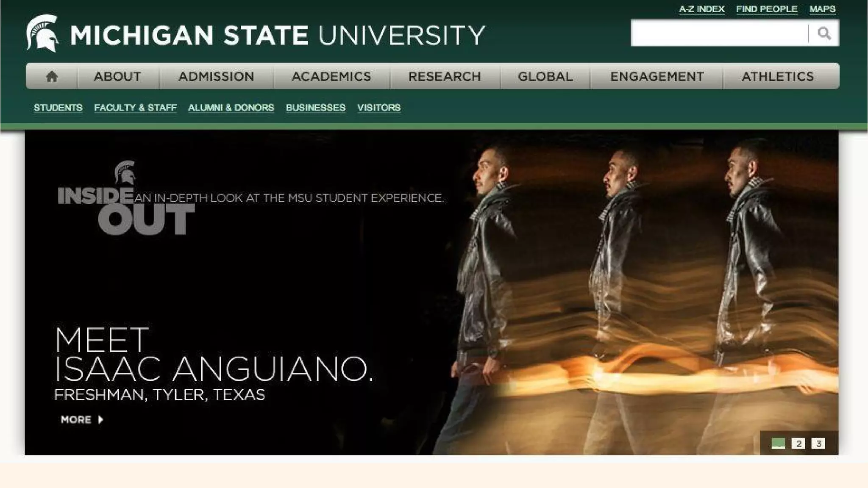
Task: Open the A-Z Index link
Action: (x=702, y=9)
